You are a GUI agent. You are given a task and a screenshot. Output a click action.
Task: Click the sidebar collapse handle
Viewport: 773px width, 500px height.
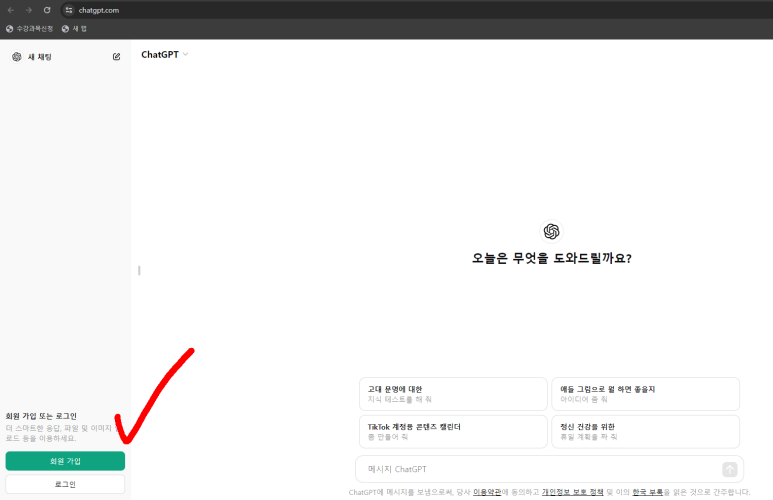pyautogui.click(x=139, y=270)
